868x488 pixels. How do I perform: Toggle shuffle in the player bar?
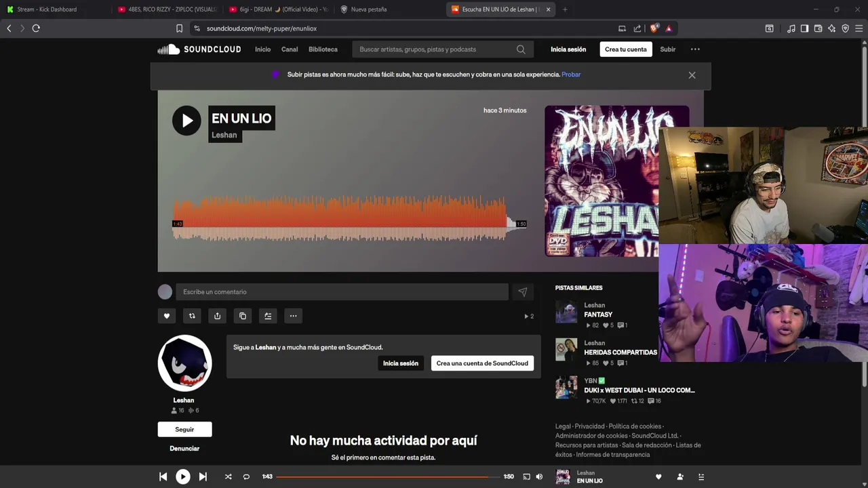(228, 477)
